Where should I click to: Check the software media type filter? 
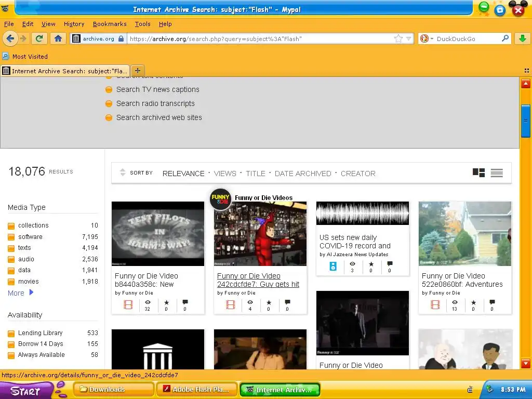click(x=11, y=237)
